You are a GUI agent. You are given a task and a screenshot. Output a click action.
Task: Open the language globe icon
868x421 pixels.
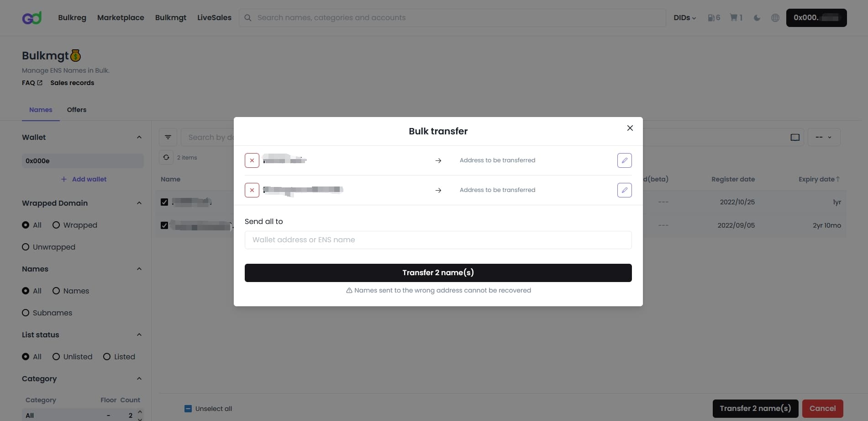pos(775,18)
